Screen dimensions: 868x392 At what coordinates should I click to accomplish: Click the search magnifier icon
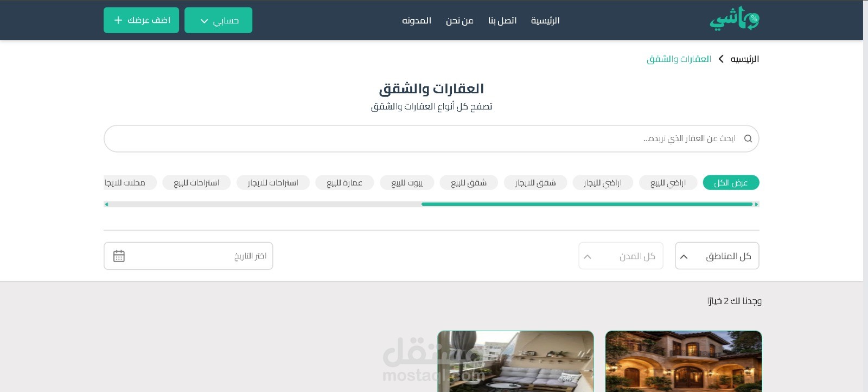(748, 138)
